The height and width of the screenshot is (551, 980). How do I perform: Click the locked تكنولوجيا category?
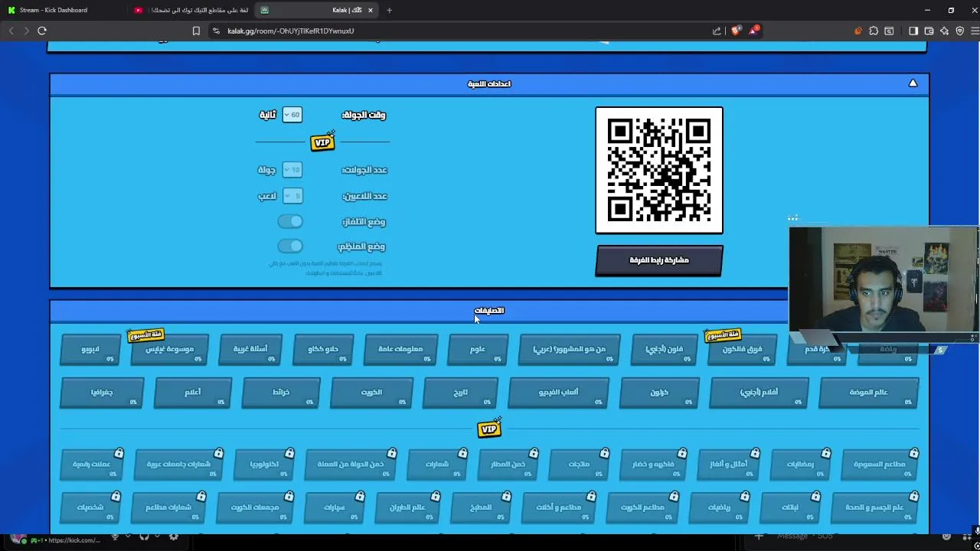click(x=263, y=465)
